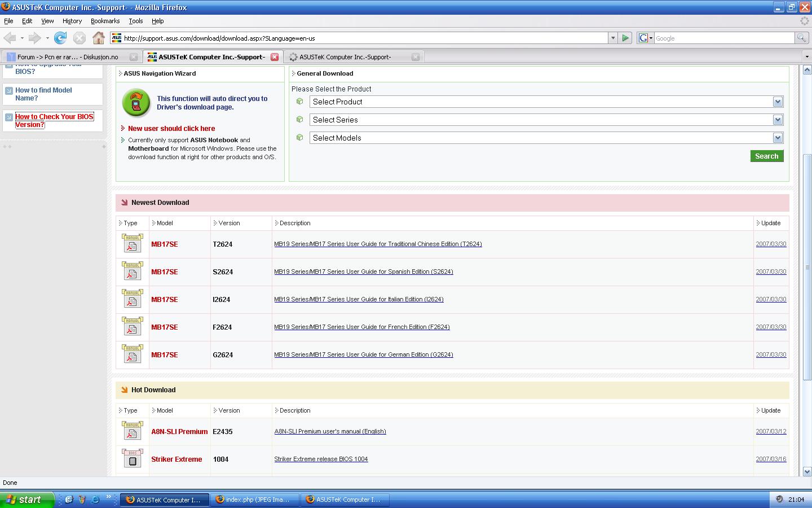
Task: Open the Help menu
Action: pos(158,21)
